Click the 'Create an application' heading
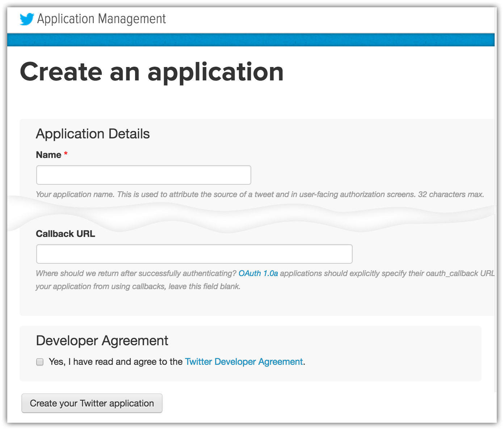Viewport: 504px width, 430px height. click(152, 72)
